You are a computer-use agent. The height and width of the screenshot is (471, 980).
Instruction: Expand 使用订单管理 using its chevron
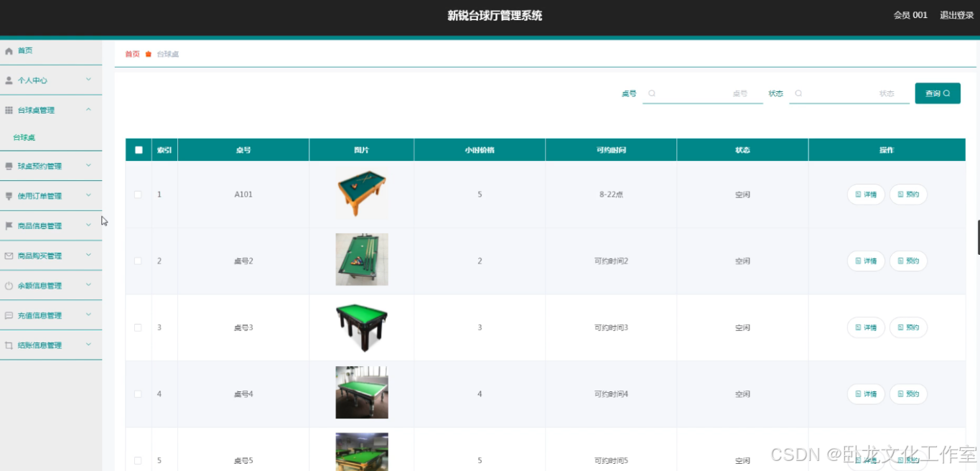[x=89, y=195]
